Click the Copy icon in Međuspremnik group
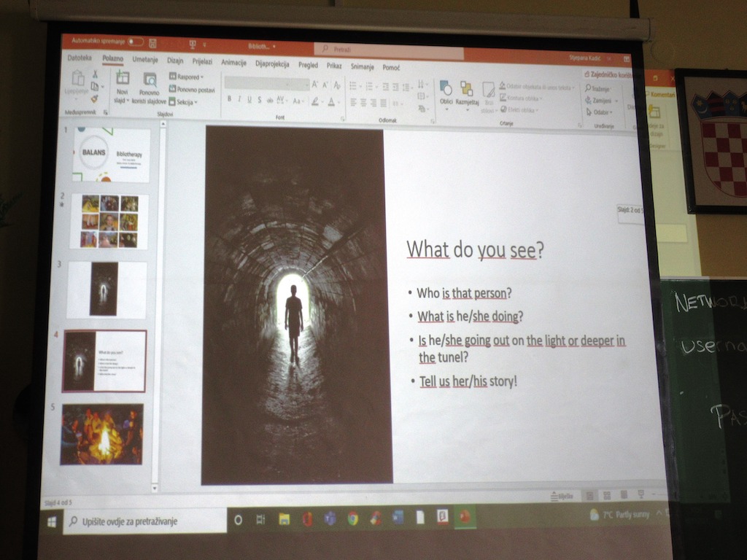Screen dimensions: 747x560 (96, 86)
